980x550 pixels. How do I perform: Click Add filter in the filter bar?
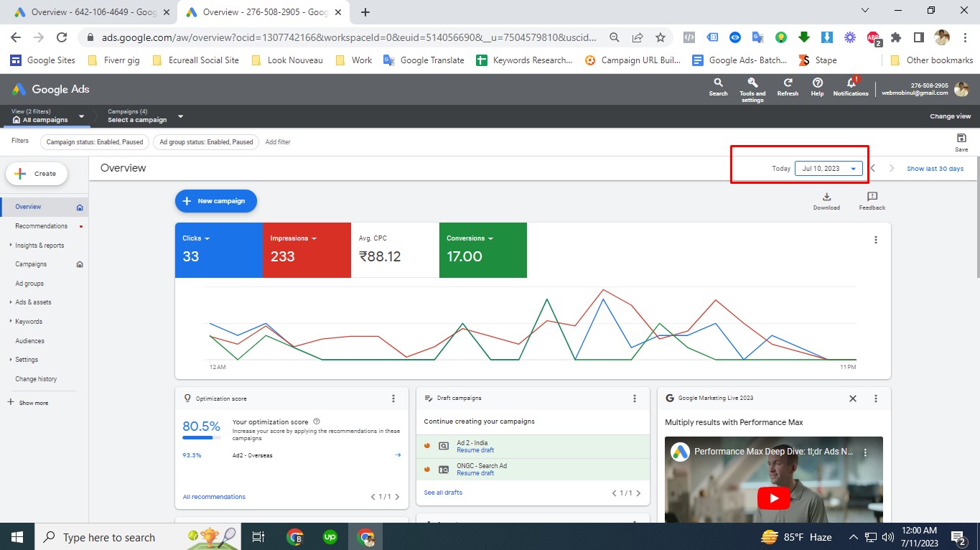278,142
